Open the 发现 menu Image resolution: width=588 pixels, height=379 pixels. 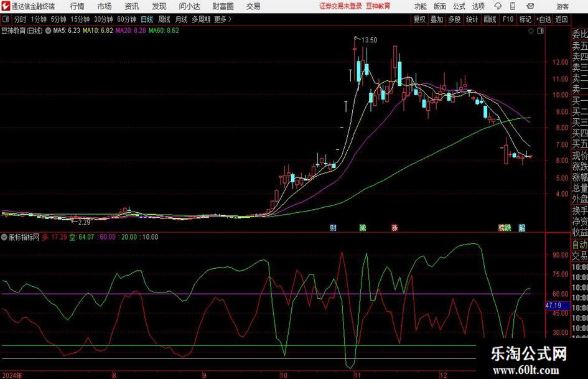pos(159,6)
